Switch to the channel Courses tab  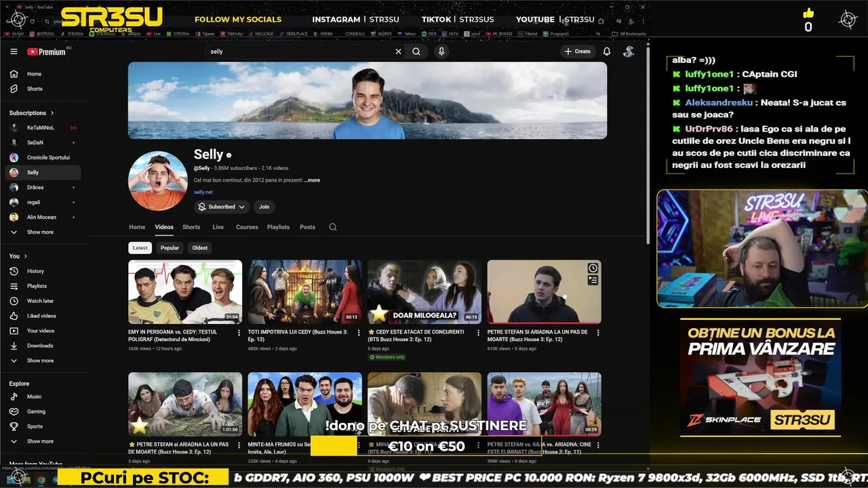pos(247,227)
